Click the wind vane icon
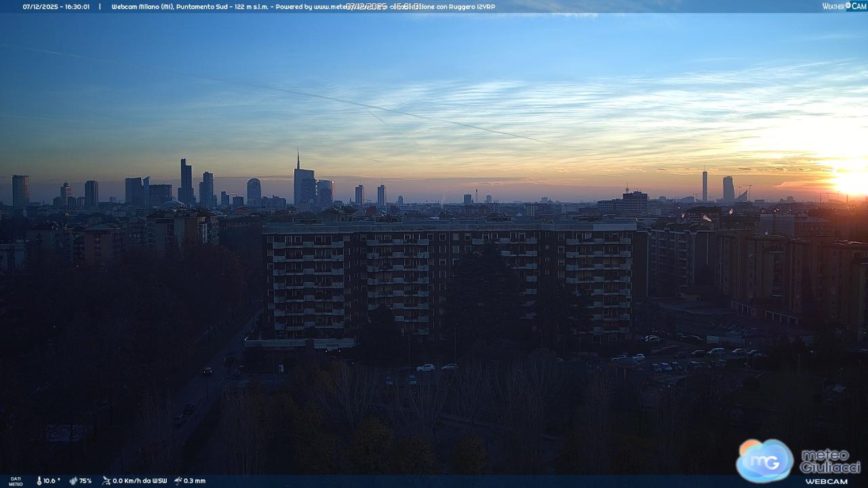Viewport: 868px width, 488px height. [x=106, y=481]
